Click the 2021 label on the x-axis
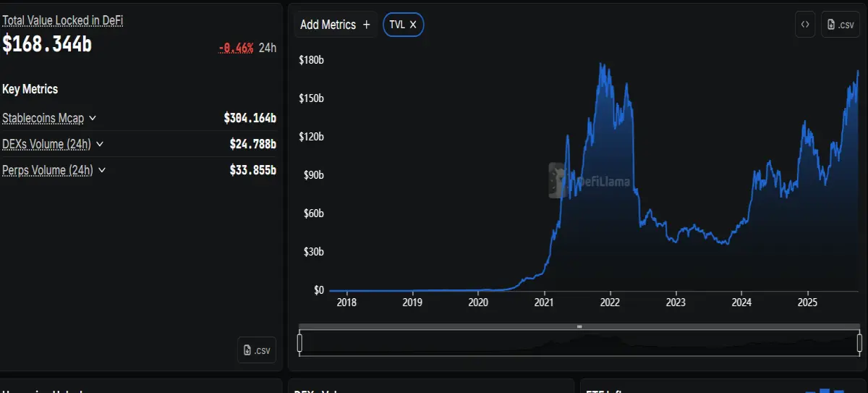 pos(544,303)
